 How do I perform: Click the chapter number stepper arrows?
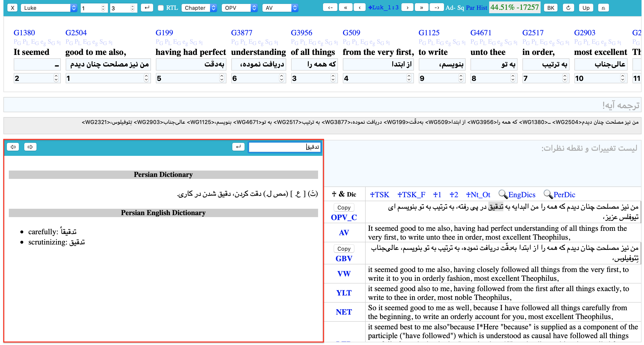click(x=103, y=8)
